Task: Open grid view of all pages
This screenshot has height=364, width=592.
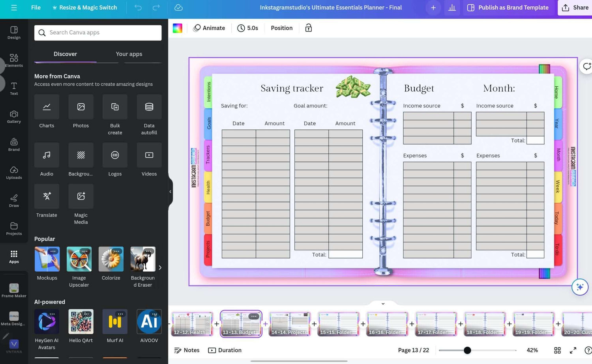Action: [x=557, y=350]
